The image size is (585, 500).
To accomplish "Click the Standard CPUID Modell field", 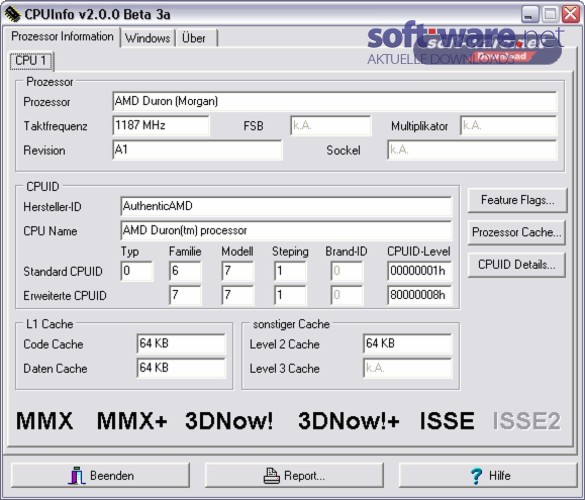I will [x=238, y=271].
